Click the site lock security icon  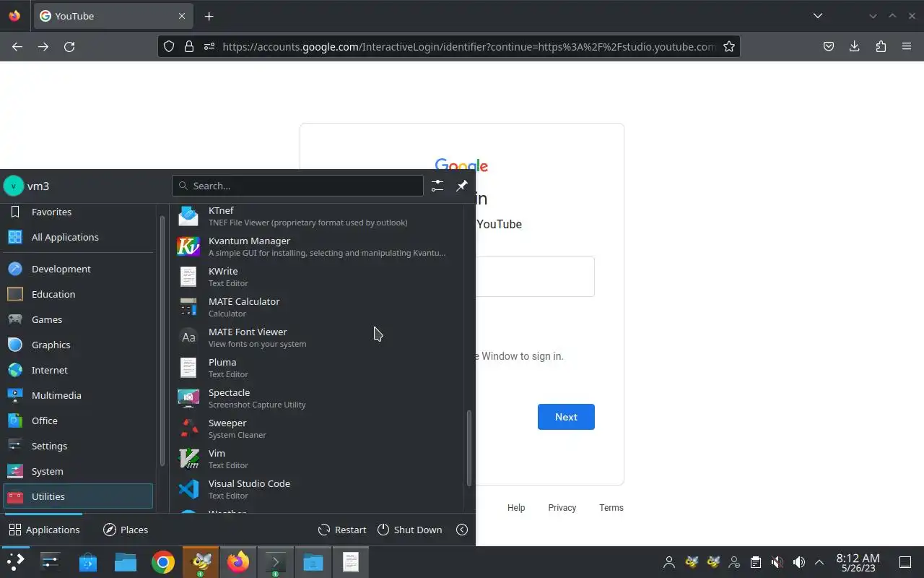pyautogui.click(x=189, y=46)
